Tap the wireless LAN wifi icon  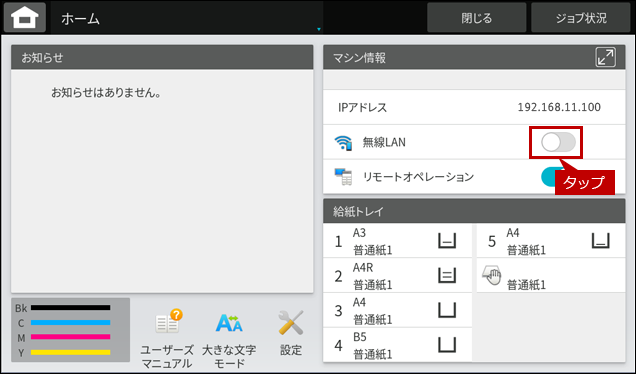point(343,143)
